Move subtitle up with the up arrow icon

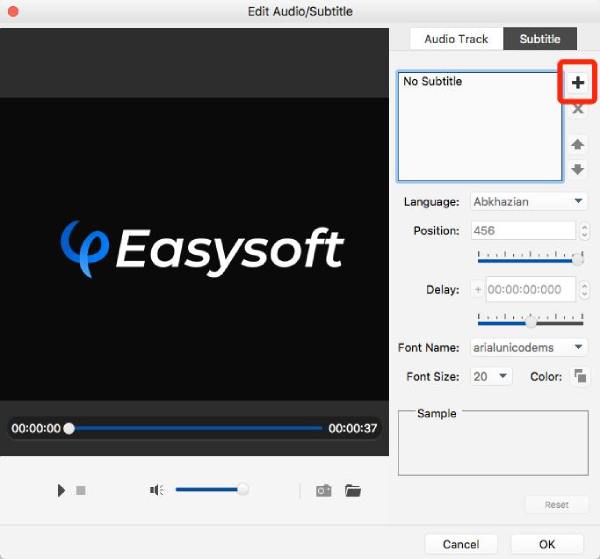click(x=577, y=144)
